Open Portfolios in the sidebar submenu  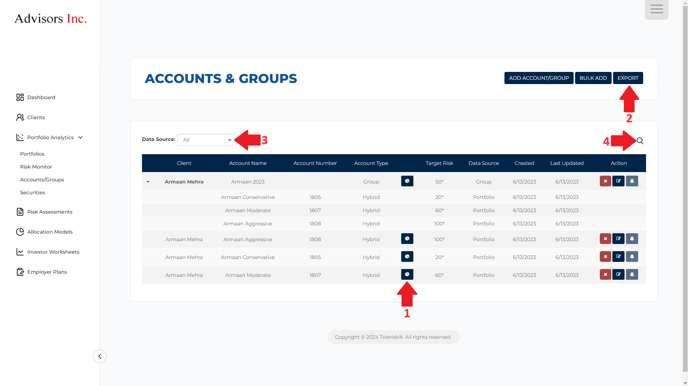tap(32, 154)
